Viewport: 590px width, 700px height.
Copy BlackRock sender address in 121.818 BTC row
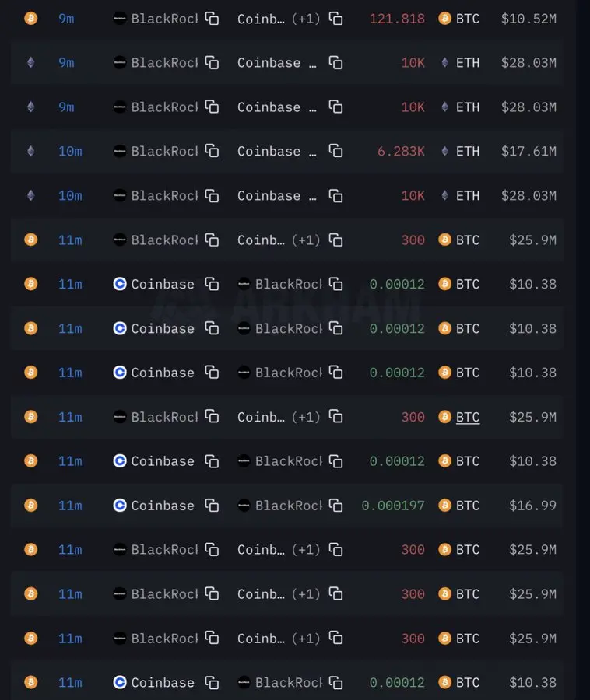click(212, 19)
